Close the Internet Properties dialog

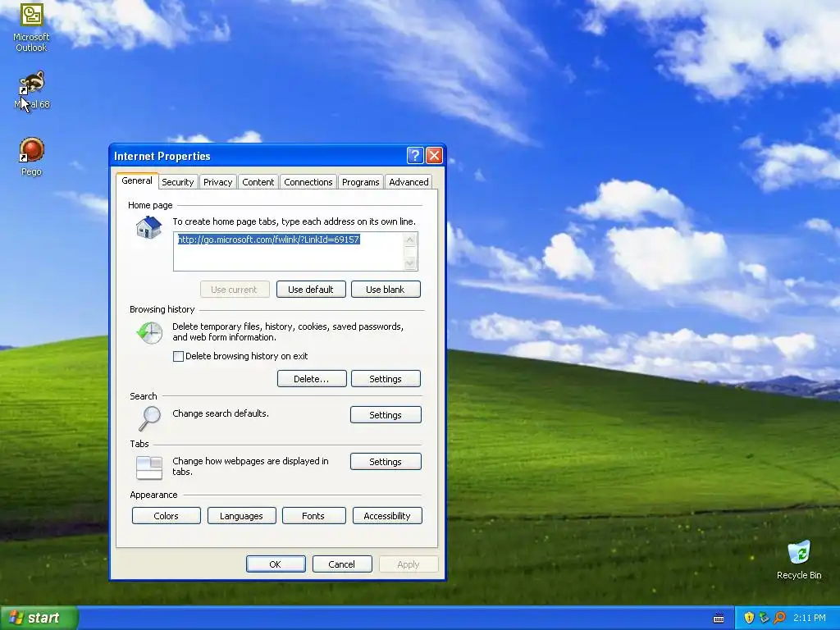click(x=434, y=155)
